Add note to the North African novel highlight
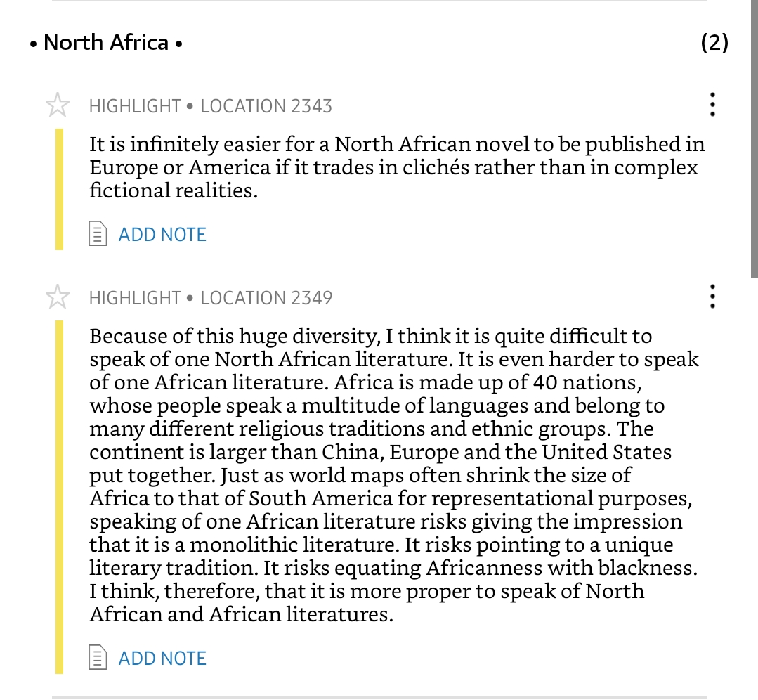The image size is (758, 700). pos(162,234)
